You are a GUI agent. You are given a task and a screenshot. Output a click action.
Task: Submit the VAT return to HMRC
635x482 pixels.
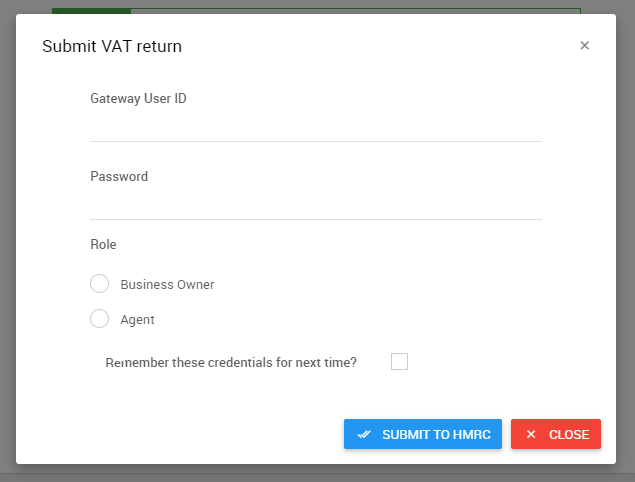coord(423,434)
